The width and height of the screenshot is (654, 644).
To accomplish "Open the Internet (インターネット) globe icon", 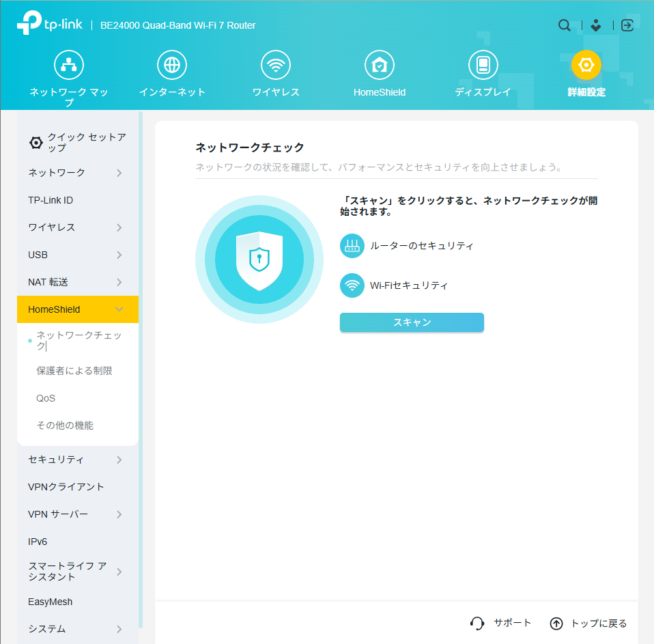I will [x=172, y=65].
